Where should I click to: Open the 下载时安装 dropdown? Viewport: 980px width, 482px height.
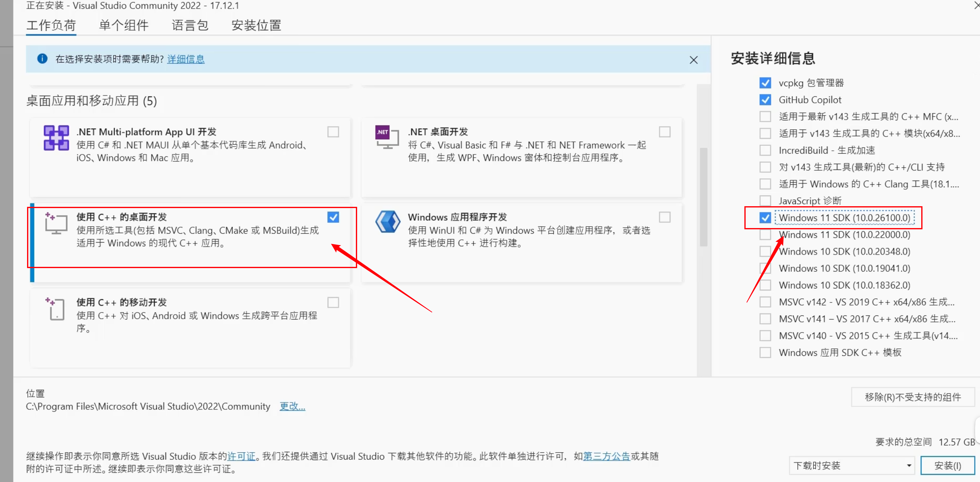(852, 466)
